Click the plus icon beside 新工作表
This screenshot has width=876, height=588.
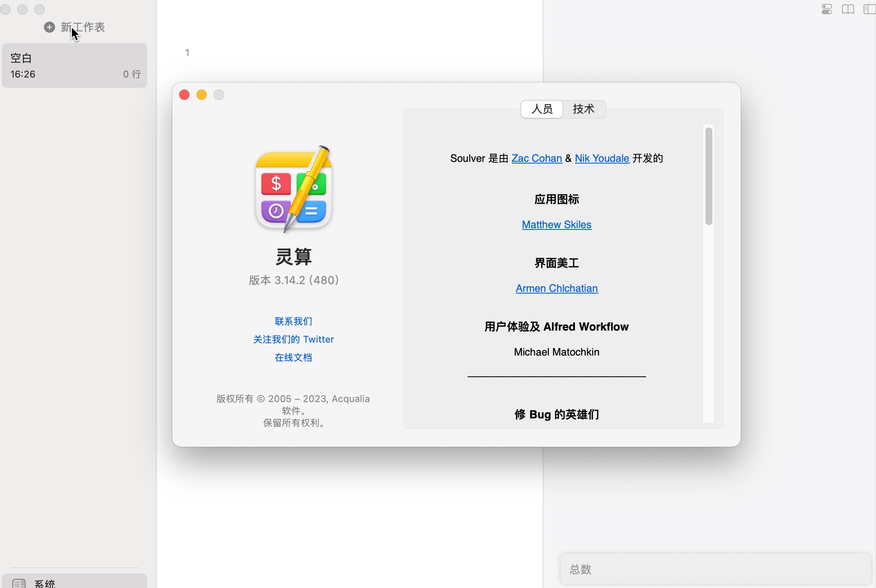point(50,27)
